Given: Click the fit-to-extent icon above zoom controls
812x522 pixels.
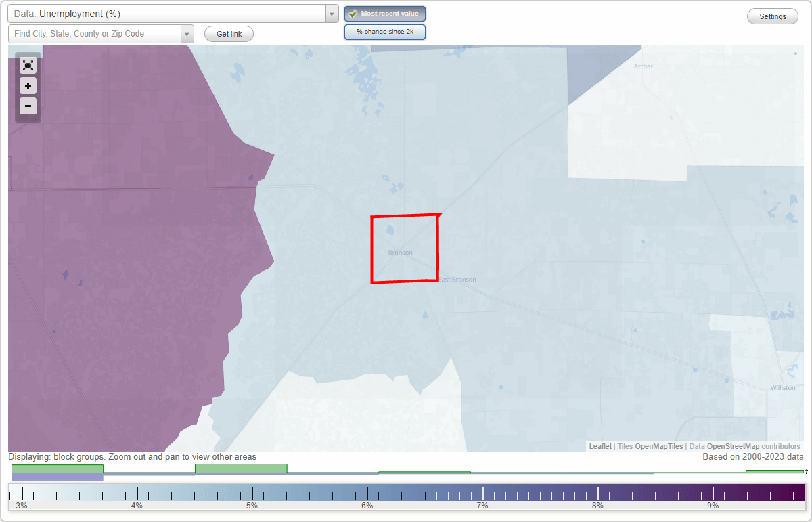Looking at the screenshot, I should (x=28, y=66).
